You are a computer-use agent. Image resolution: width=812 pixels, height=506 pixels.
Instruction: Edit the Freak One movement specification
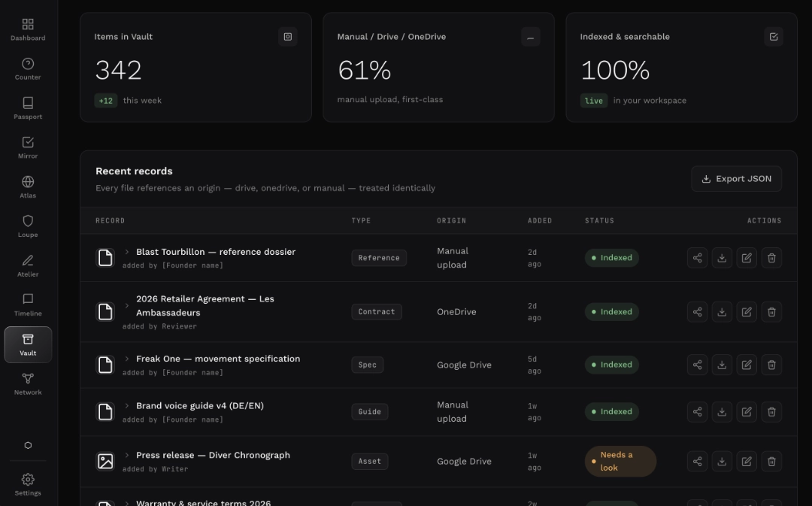coord(747,365)
